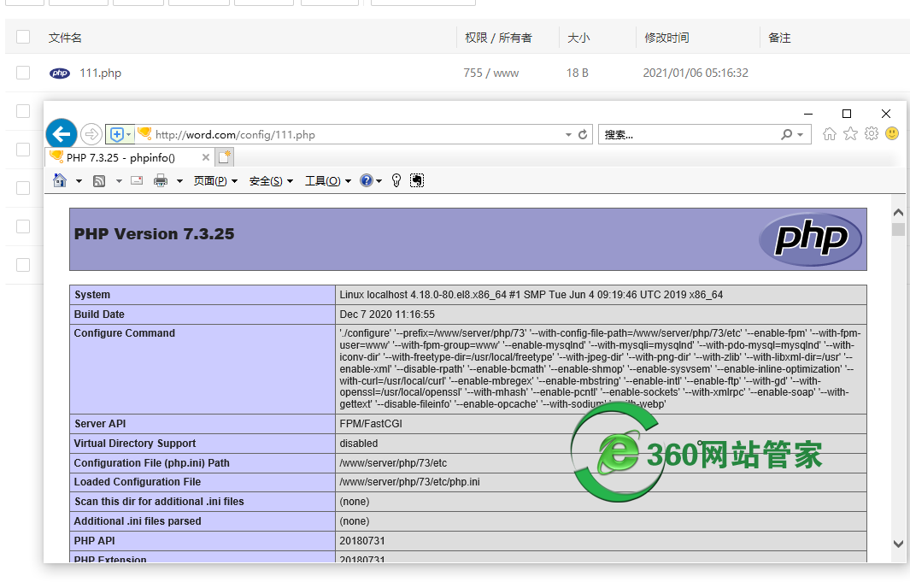Click the lightbulb toolbar icon
Screen dimensions: 910x588
pos(396,180)
